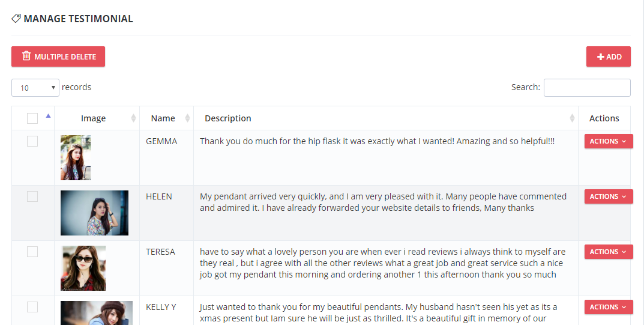Show Actions menu for Kelly Y
The image size is (644, 325).
[608, 307]
